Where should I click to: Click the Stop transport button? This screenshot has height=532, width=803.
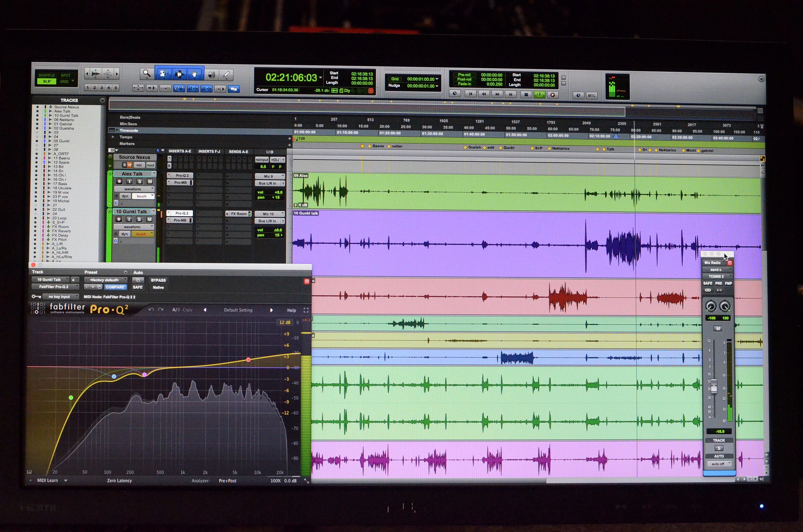pyautogui.click(x=526, y=95)
